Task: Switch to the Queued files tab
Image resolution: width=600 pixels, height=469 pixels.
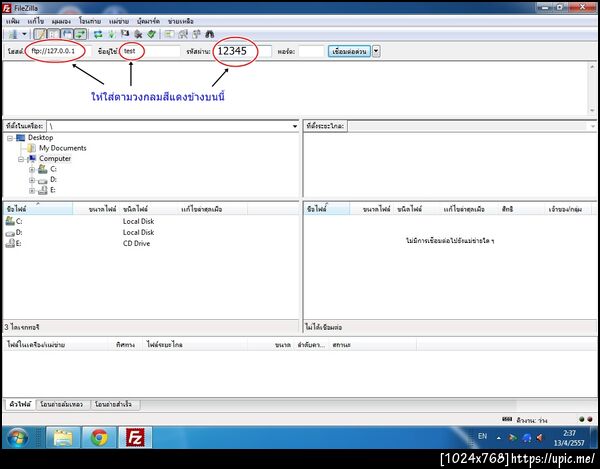Action: click(20, 404)
